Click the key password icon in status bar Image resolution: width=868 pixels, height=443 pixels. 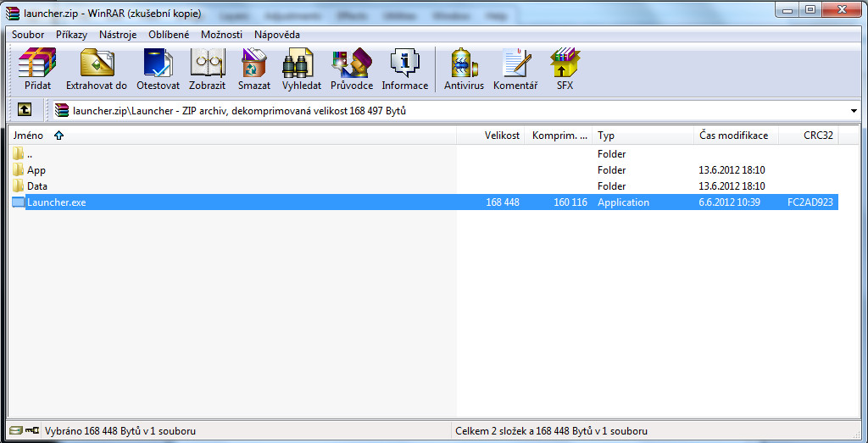(x=32, y=430)
